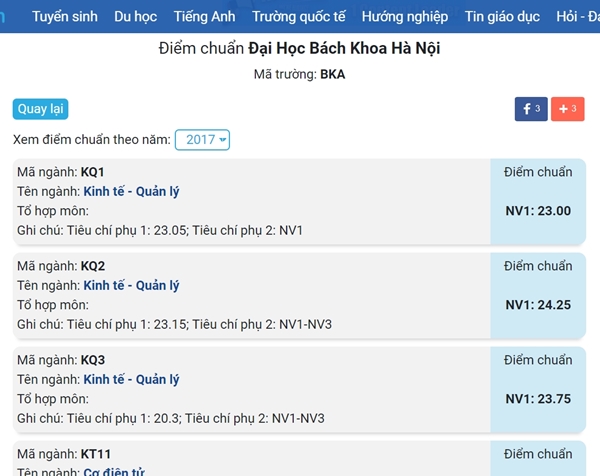Open the year dropdown showing 2017
This screenshot has height=476, width=600.
[x=202, y=140]
